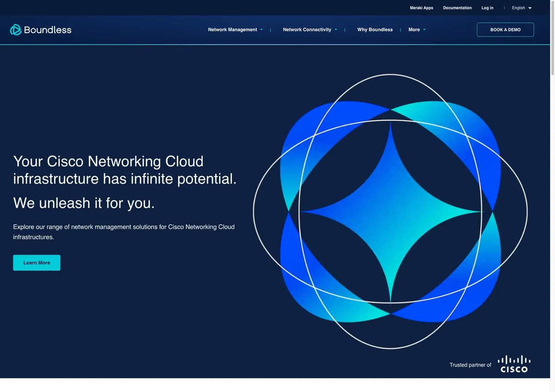
Task: Open the More menu
Action: (x=414, y=30)
